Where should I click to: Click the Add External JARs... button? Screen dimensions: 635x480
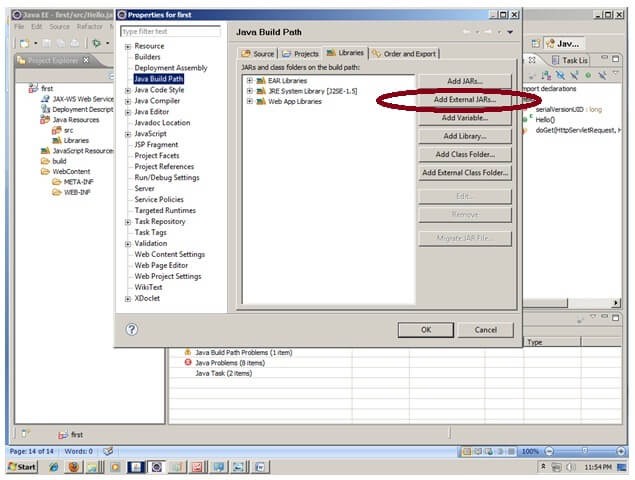pyautogui.click(x=465, y=99)
